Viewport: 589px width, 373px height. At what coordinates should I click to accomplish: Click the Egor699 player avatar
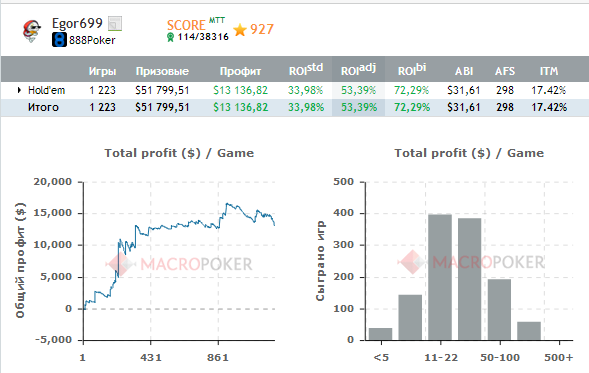pos(32,31)
